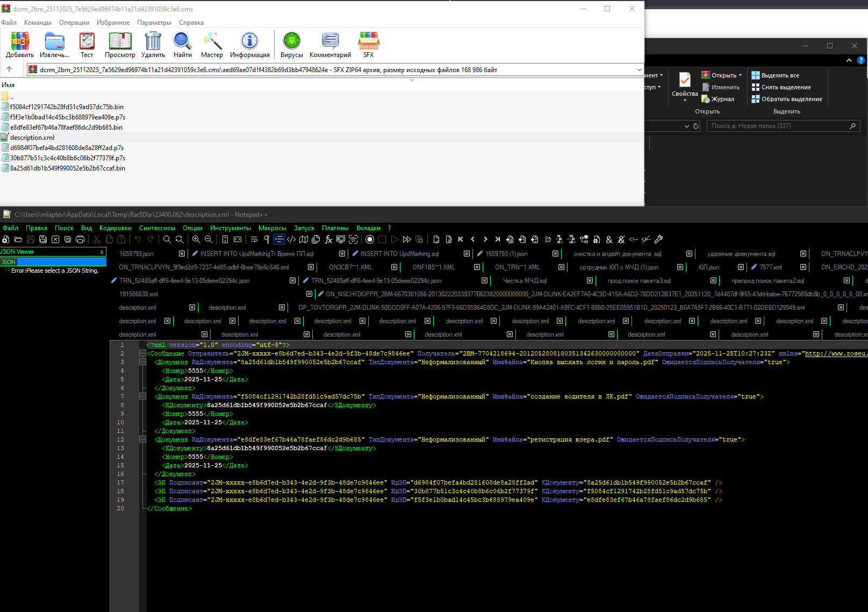The height and width of the screenshot is (612, 868).
Task: Start macro recording in Notepad++
Action: point(370,239)
